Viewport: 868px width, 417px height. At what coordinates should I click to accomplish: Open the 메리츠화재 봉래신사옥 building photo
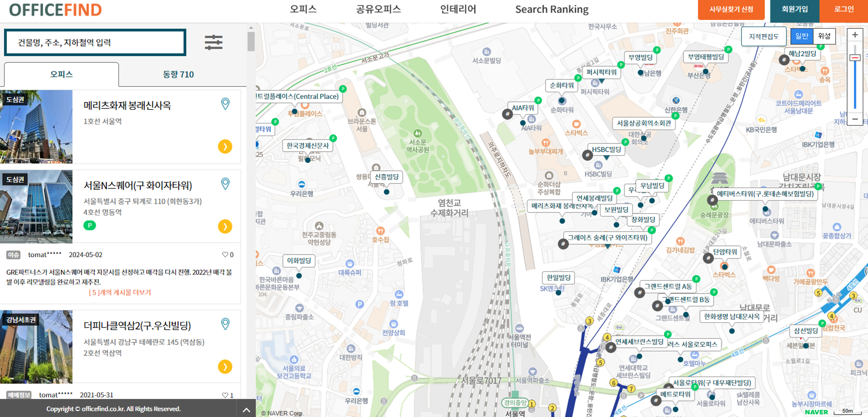click(36, 127)
